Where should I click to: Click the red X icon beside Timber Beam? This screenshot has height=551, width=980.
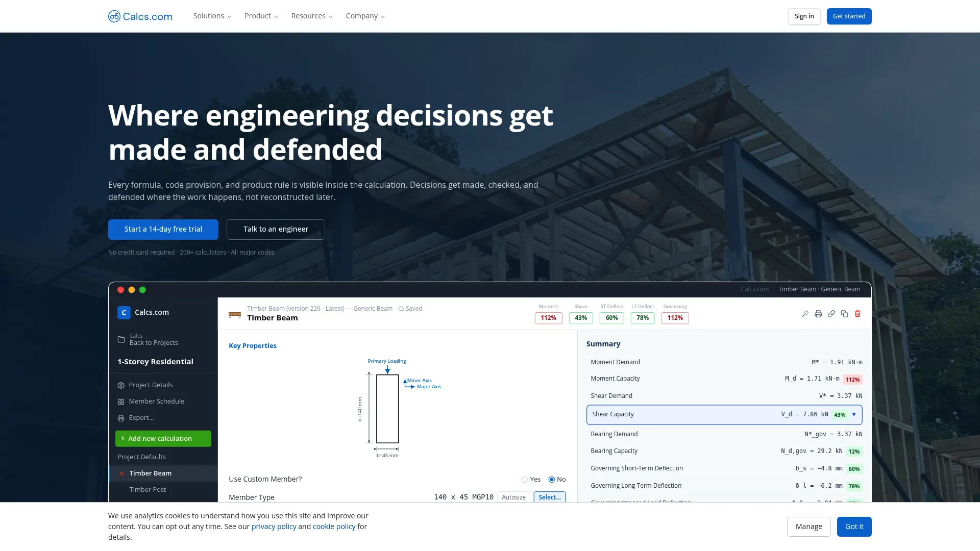pos(122,473)
